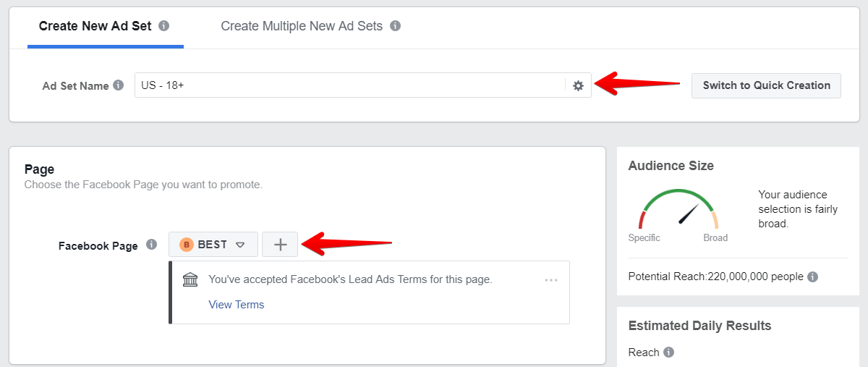Click the audience size gauge meter

[678, 210]
